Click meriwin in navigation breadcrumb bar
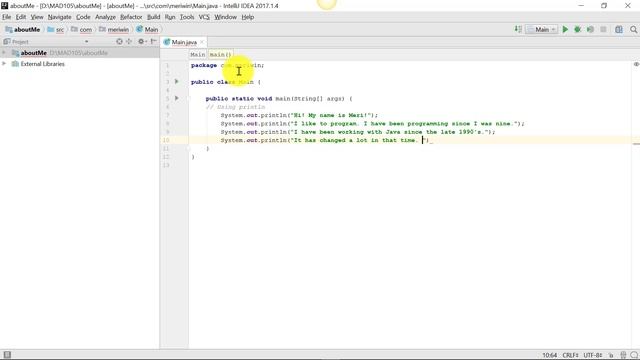This screenshot has height=360, width=640. click(x=113, y=29)
